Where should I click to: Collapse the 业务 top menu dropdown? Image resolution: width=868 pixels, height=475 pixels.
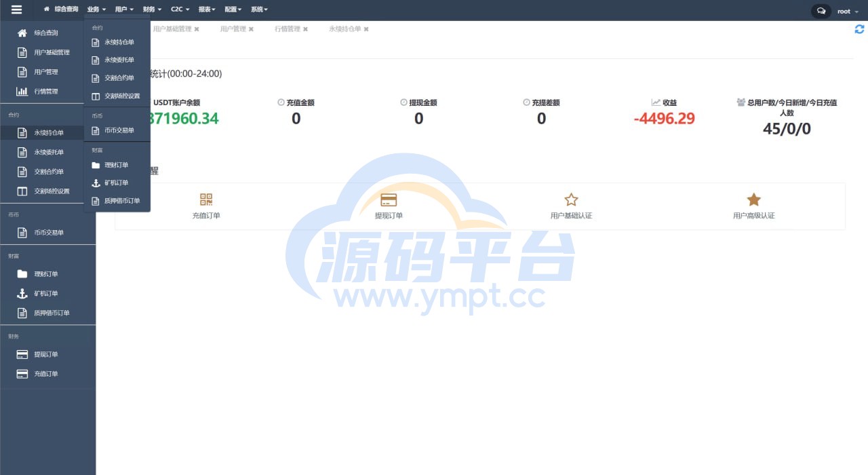(96, 9)
